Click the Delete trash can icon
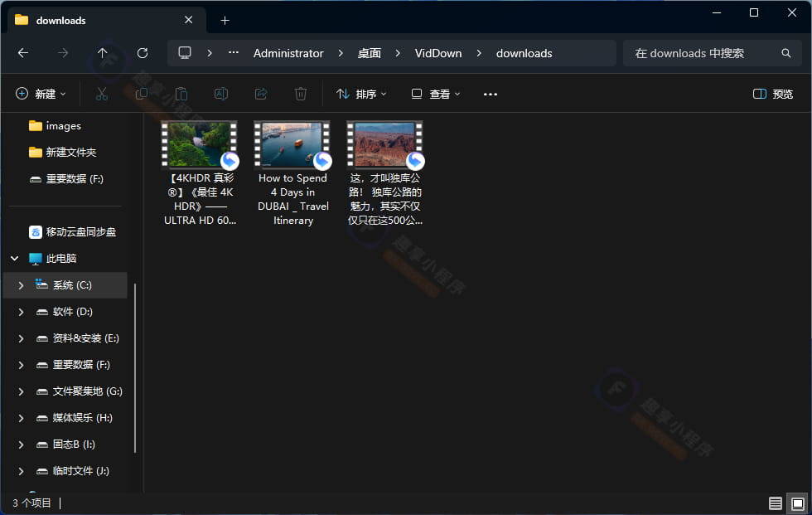 coord(301,95)
